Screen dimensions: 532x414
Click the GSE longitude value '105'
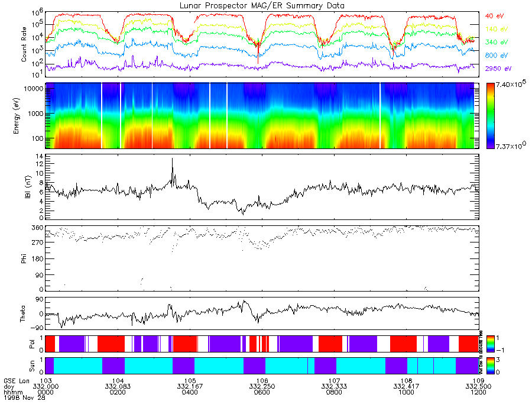190,381
